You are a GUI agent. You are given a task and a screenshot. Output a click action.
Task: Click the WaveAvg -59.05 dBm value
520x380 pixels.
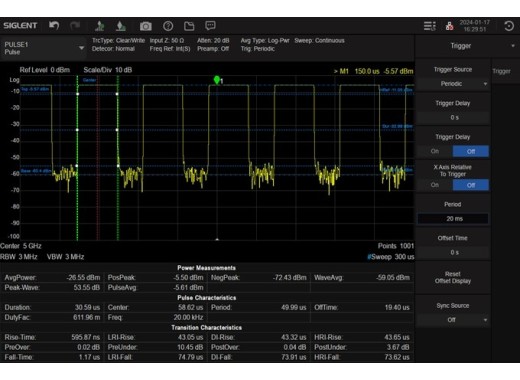pyautogui.click(x=393, y=278)
